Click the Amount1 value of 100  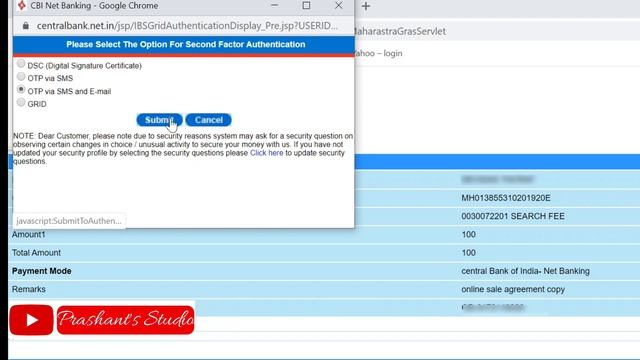click(x=469, y=235)
